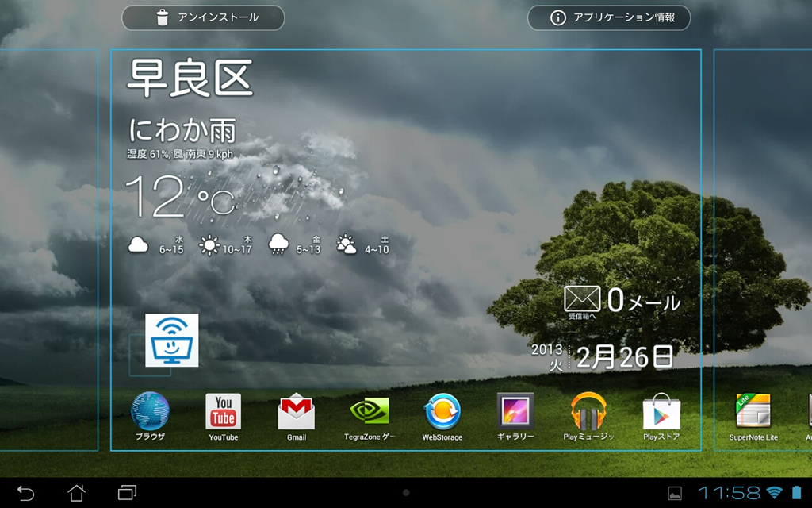This screenshot has height=508, width=812.
Task: Tap the wireless display monitor icon
Action: click(x=172, y=340)
